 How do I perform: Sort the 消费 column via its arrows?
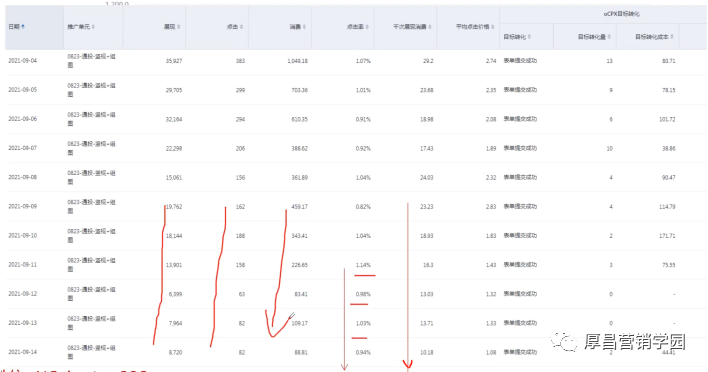tap(304, 27)
